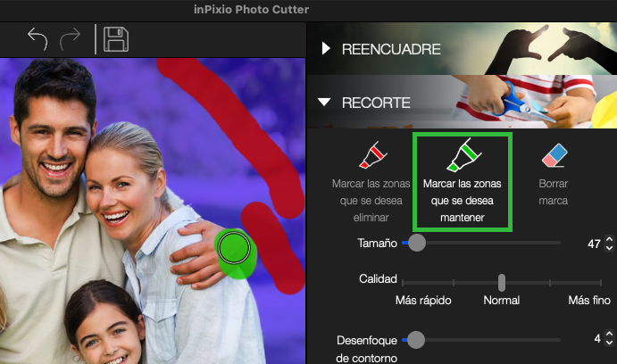
Task: Set quality to Más rápido
Action: (x=423, y=301)
